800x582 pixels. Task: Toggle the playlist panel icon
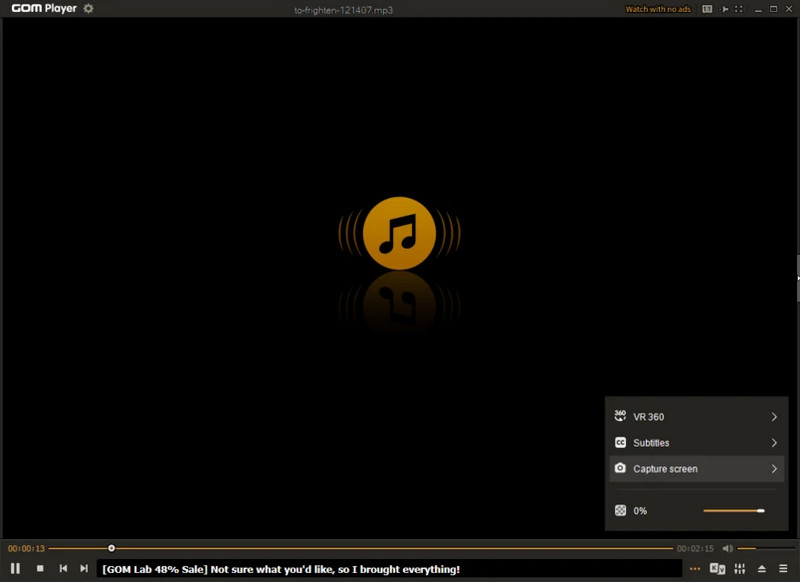784,568
